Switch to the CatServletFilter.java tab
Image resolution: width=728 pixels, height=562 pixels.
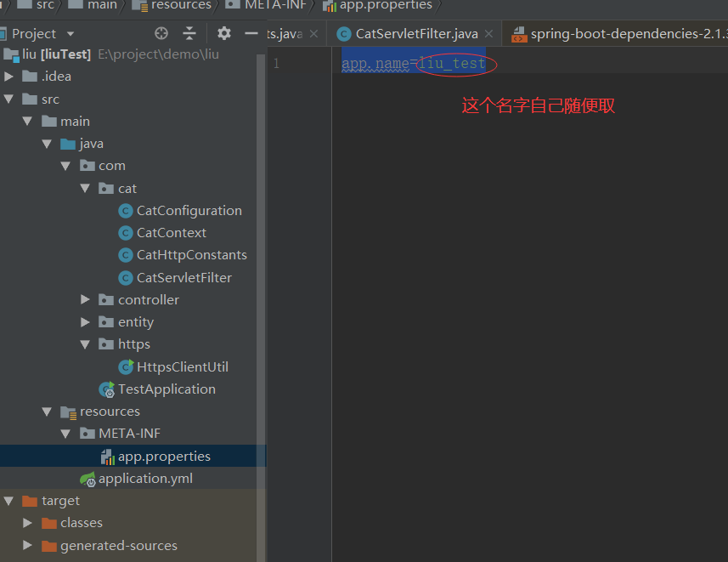pos(415,33)
